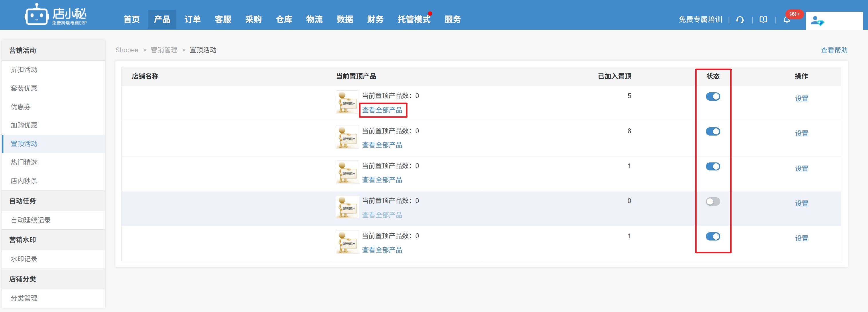Disable the first store's pin status switch

click(x=713, y=97)
